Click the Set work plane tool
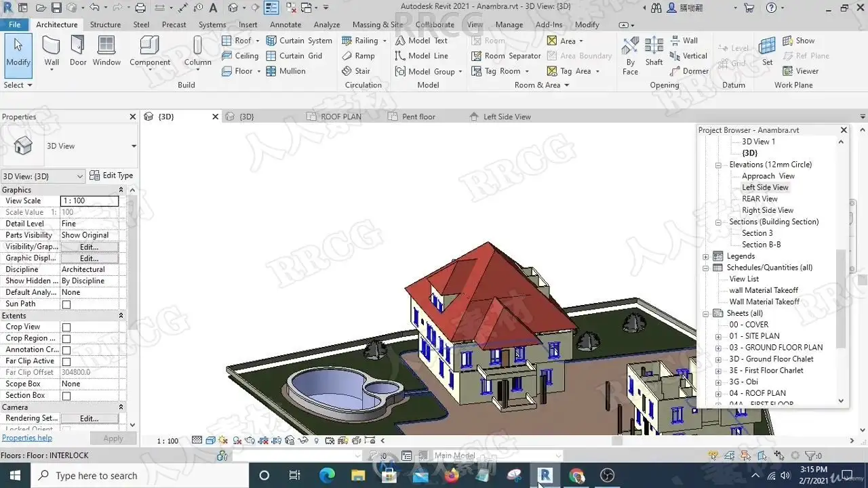868x488 pixels. coord(767,52)
